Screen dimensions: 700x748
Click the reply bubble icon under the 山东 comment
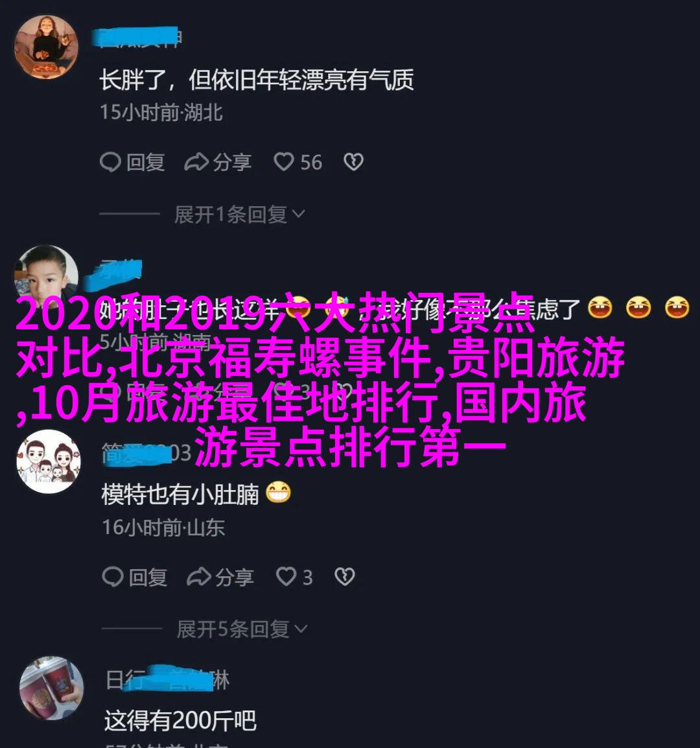(x=113, y=578)
